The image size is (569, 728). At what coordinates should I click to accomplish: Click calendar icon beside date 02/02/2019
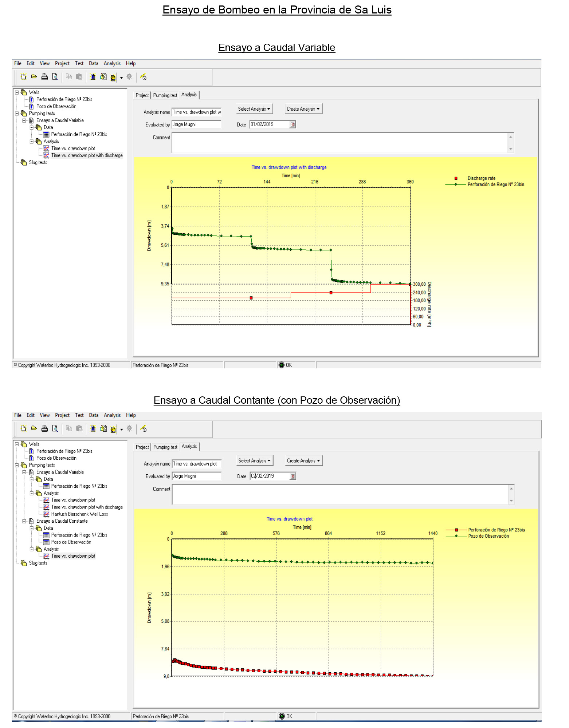(293, 476)
